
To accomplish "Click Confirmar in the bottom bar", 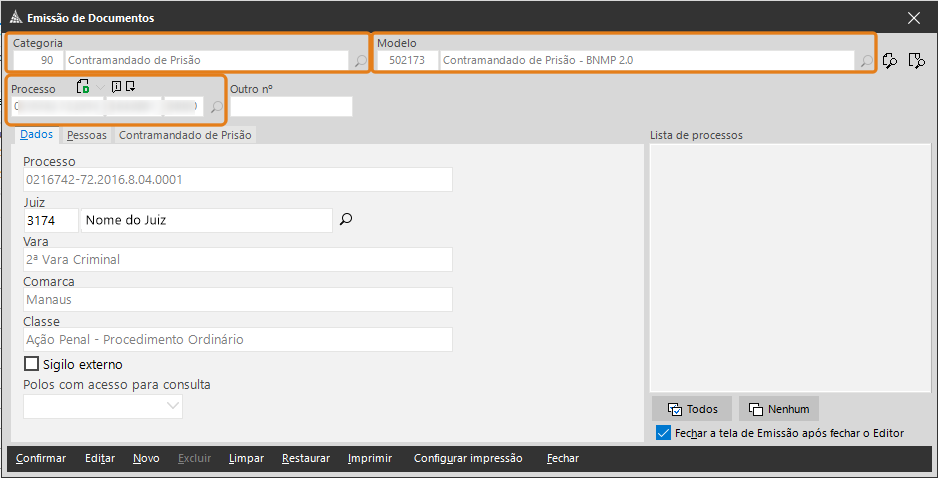I will point(41,458).
